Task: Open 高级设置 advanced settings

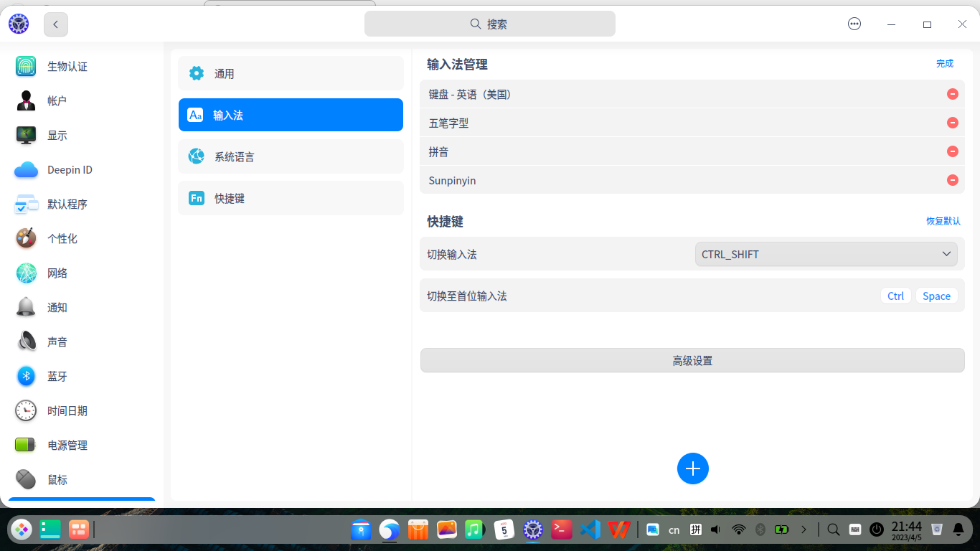Action: point(692,360)
